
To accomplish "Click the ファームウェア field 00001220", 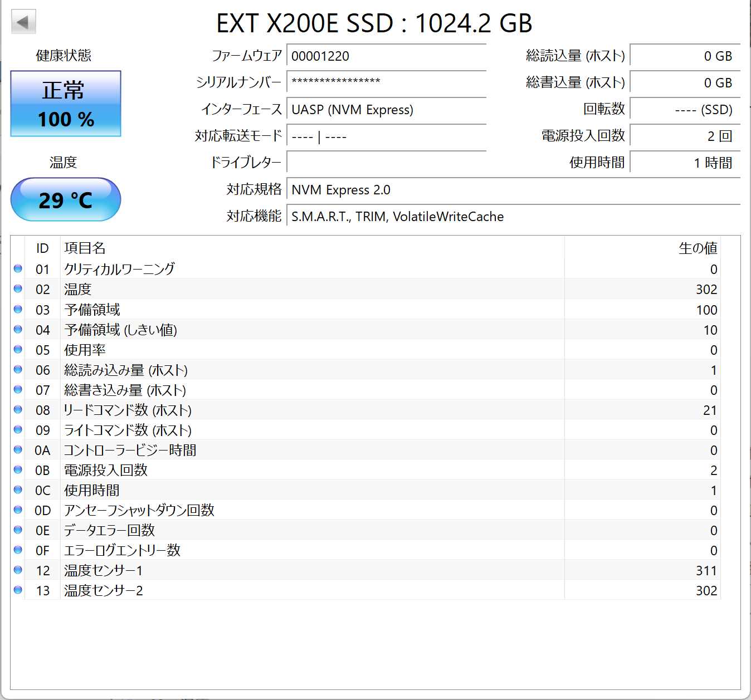I will click(x=386, y=56).
